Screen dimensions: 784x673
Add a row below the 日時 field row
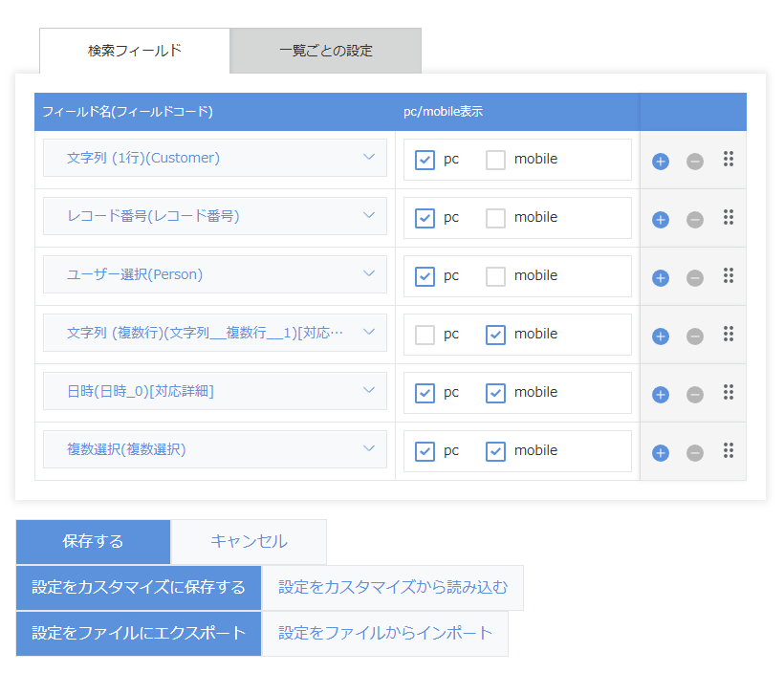pyautogui.click(x=660, y=395)
